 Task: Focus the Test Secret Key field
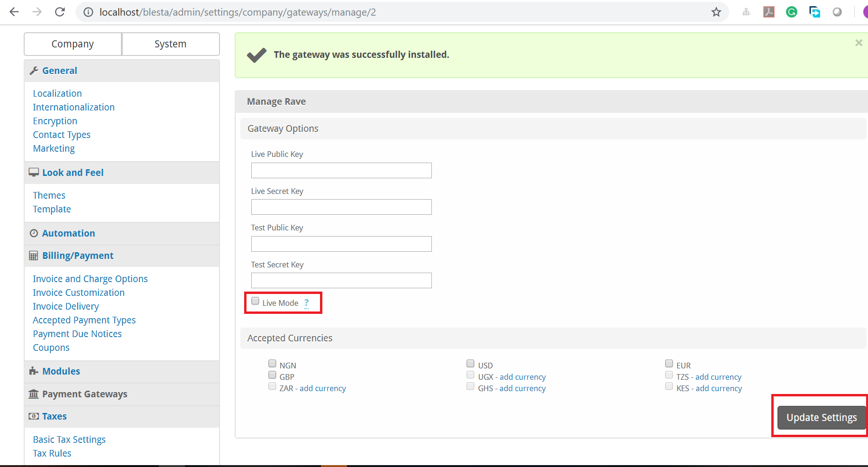341,281
